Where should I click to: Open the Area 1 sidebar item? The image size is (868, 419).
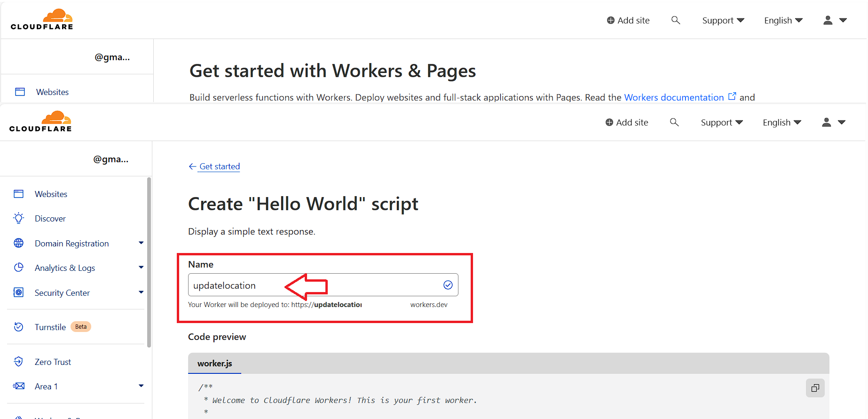[46, 387]
